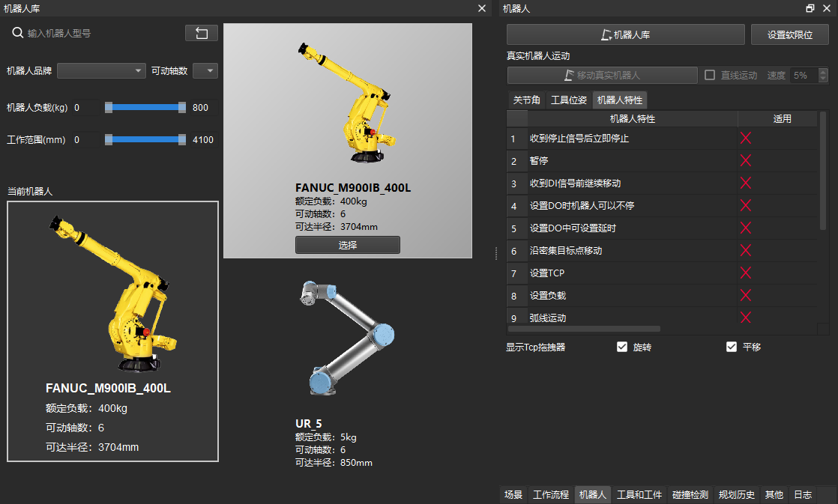This screenshot has height=504, width=838.
Task: Click the 机器人特性 column header
Action: [x=632, y=118]
